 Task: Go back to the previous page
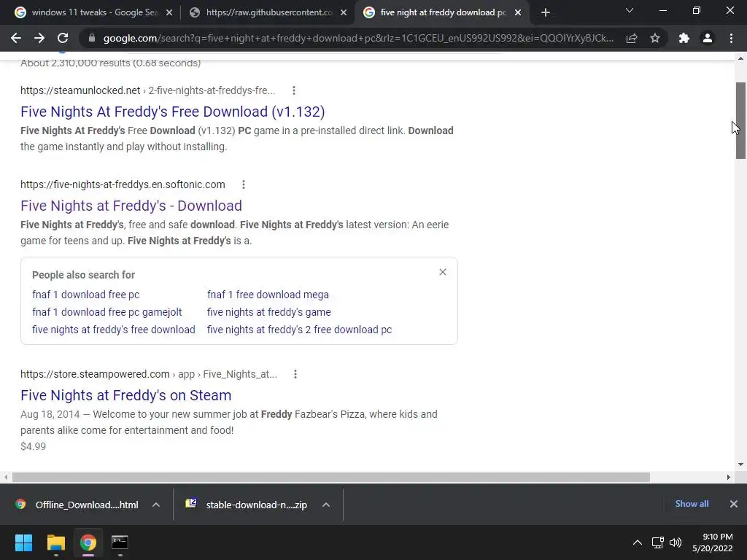tap(16, 38)
